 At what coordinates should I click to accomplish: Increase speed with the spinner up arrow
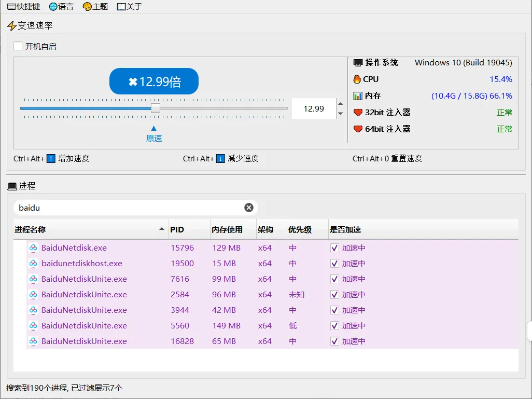[x=340, y=104]
